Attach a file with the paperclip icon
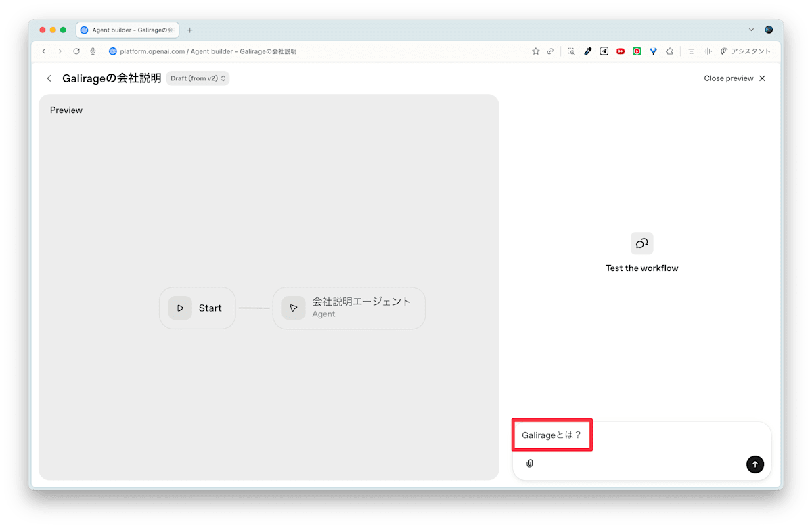Image resolution: width=812 pixels, height=528 pixels. click(x=530, y=464)
